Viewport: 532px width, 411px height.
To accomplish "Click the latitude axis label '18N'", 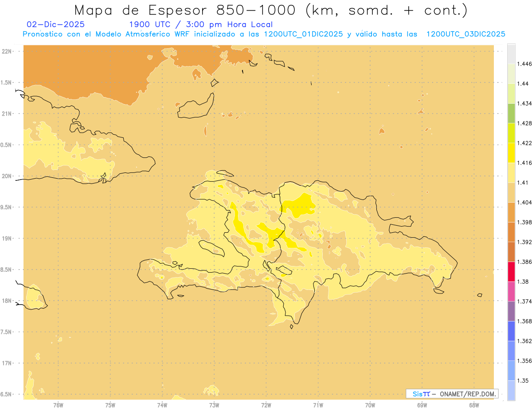I will [7, 301].
